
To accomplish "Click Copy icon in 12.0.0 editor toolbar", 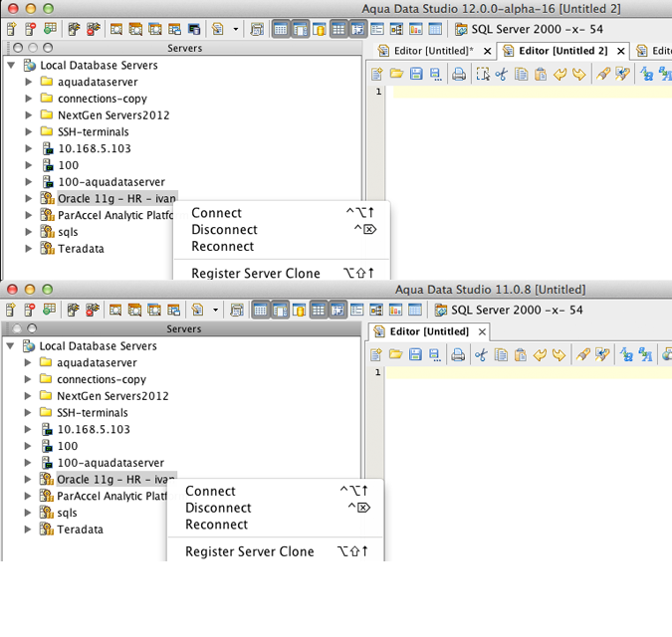I will point(521,74).
